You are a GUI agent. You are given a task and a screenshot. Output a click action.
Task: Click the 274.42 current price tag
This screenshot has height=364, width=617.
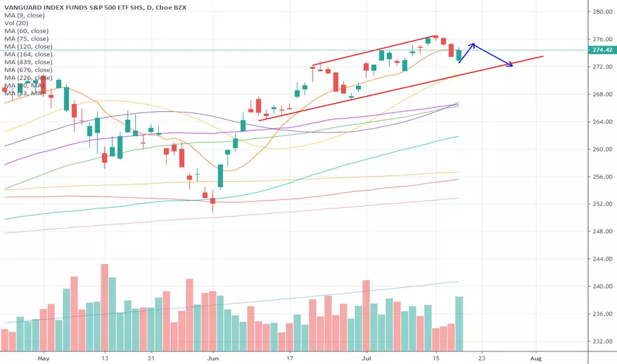pos(602,50)
